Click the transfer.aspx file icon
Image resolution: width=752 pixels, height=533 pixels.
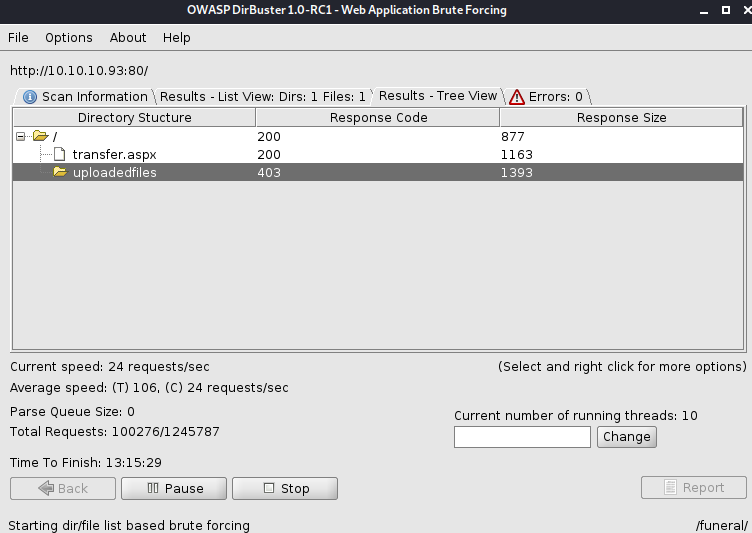click(59, 154)
